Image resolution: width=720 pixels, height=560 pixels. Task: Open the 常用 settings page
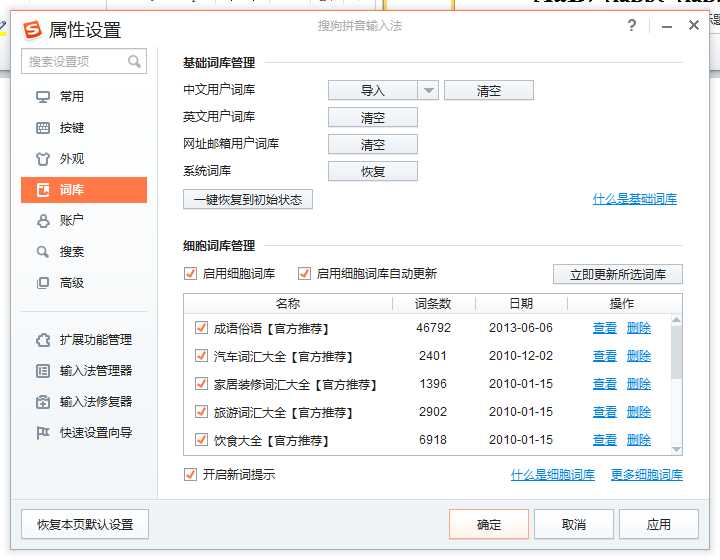84,97
